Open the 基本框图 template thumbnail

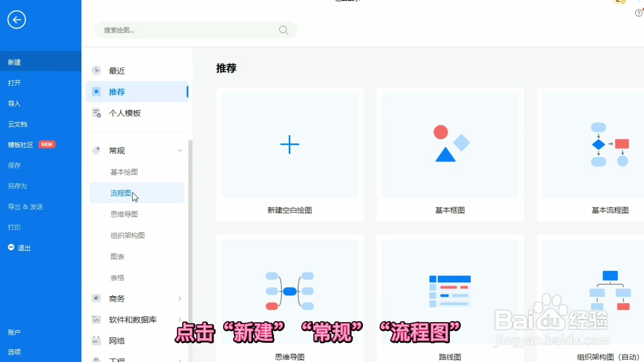coord(450,145)
